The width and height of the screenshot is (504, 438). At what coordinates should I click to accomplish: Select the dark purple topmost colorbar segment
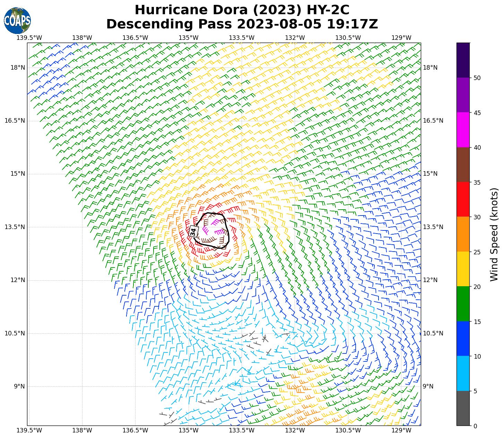[463, 60]
